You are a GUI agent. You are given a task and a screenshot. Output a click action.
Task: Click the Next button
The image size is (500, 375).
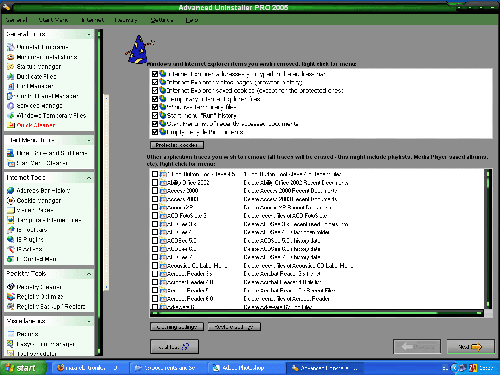[x=470, y=347]
